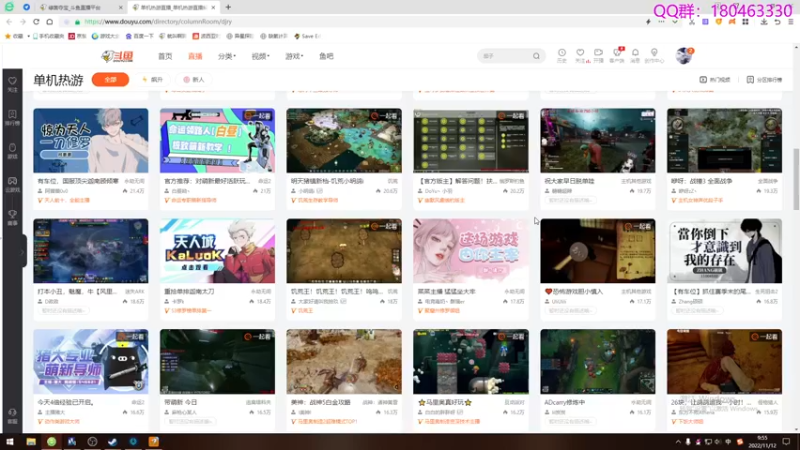Open the Windows notification center icon

click(x=786, y=442)
